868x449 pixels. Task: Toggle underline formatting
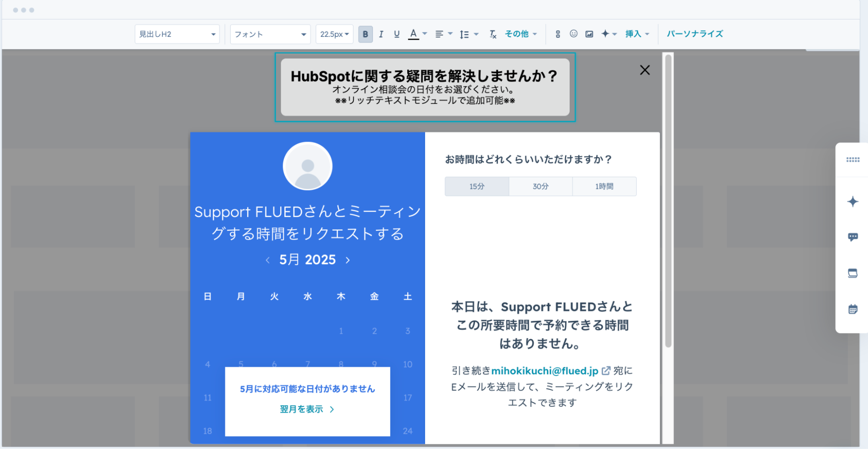click(x=396, y=34)
